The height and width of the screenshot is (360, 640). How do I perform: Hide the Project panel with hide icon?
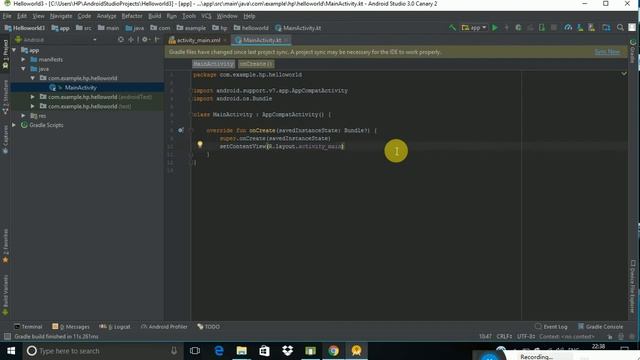[158, 40]
